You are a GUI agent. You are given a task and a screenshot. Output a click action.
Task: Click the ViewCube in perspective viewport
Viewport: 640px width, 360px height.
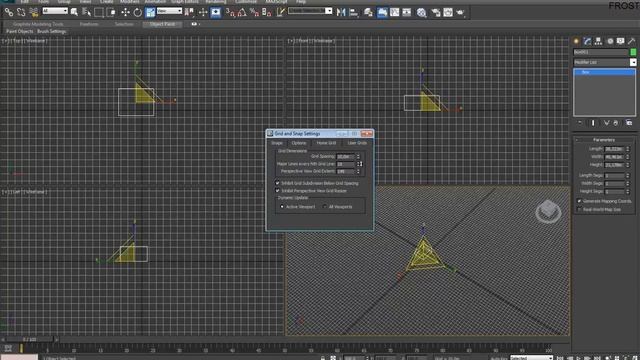click(548, 211)
